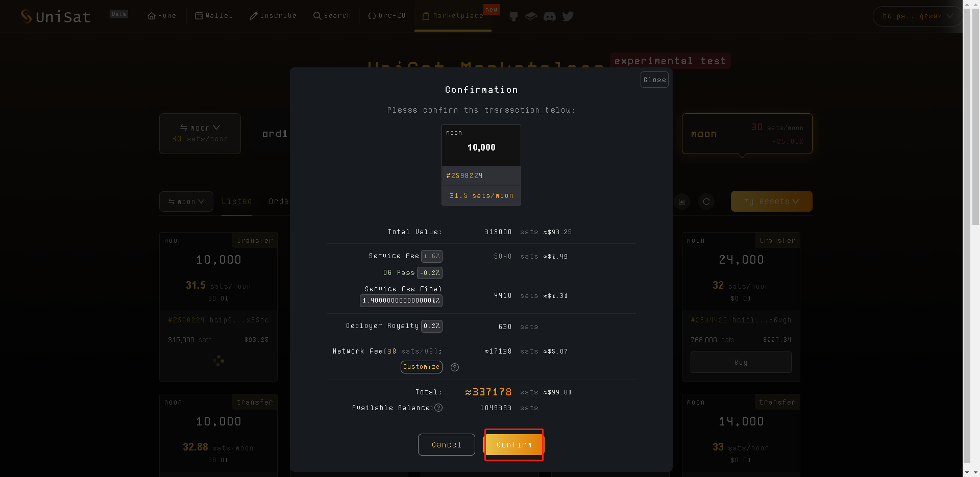Click the OG Pass -0.2% badge
The width and height of the screenshot is (980, 477).
click(430, 273)
